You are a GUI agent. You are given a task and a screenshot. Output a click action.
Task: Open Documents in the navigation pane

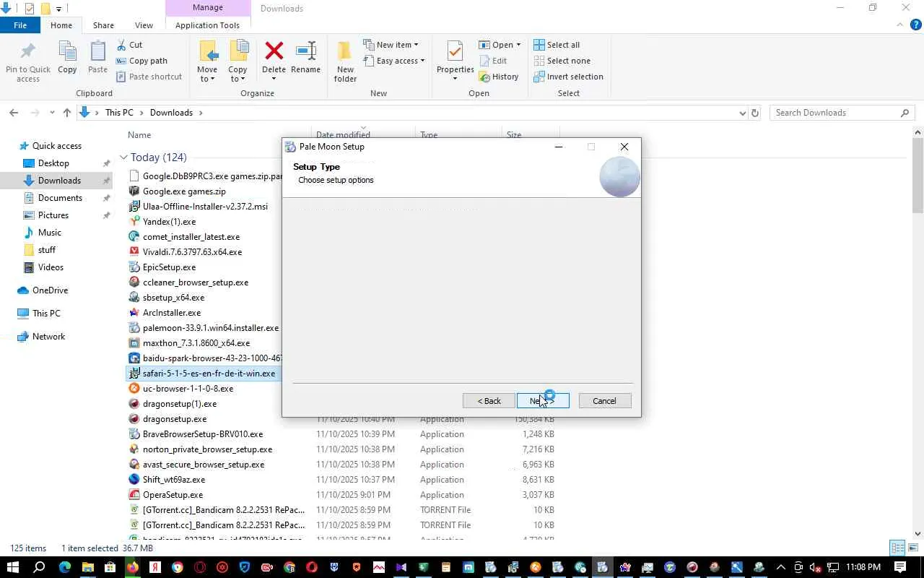tap(60, 198)
